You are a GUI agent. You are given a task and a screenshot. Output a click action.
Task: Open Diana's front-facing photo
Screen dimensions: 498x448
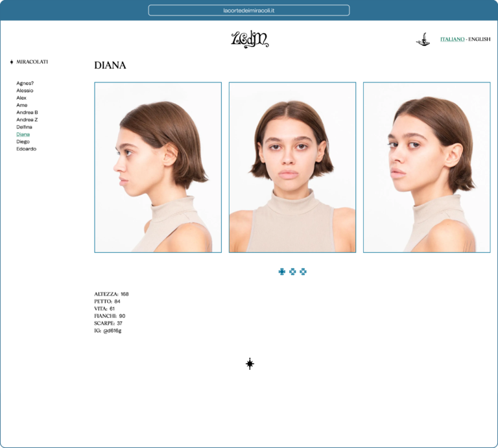[292, 167]
